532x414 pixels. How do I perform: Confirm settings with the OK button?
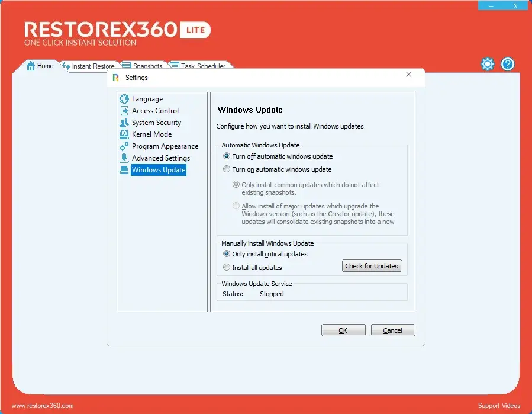(343, 330)
